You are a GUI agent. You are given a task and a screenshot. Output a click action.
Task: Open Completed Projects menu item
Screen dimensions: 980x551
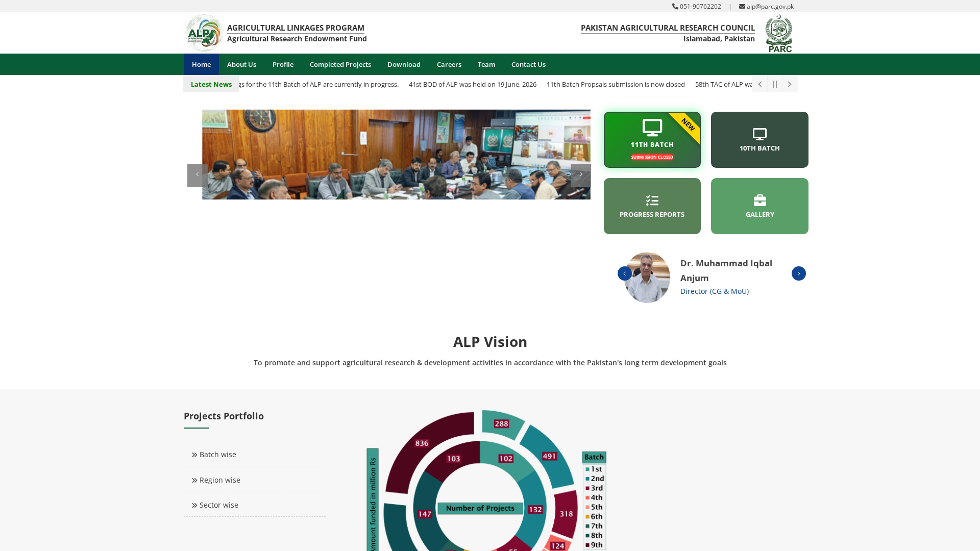point(340,64)
